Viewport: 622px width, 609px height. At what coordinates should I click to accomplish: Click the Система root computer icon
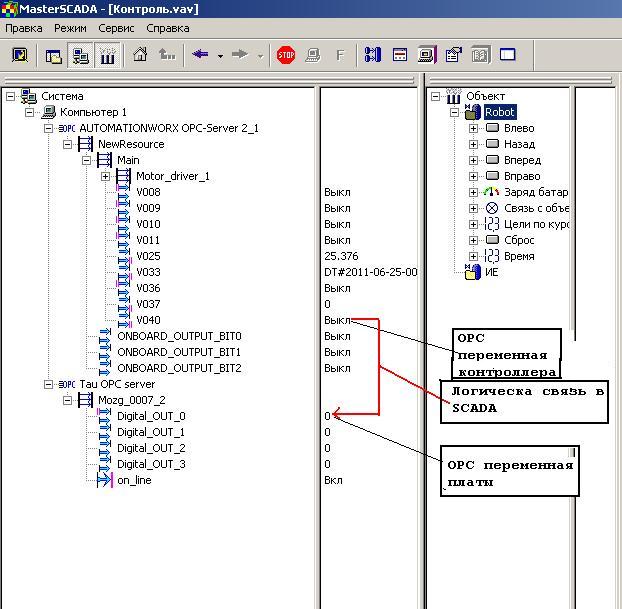pos(29,97)
